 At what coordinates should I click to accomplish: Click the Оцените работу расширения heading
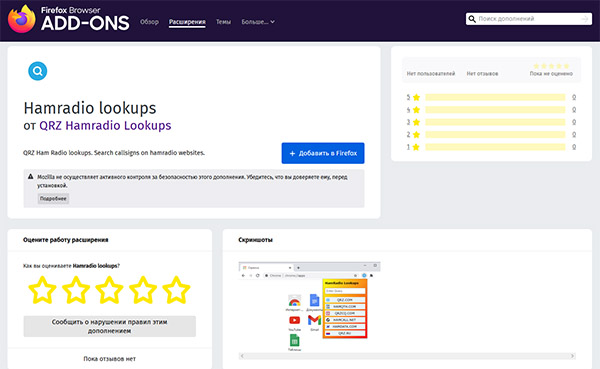point(65,240)
